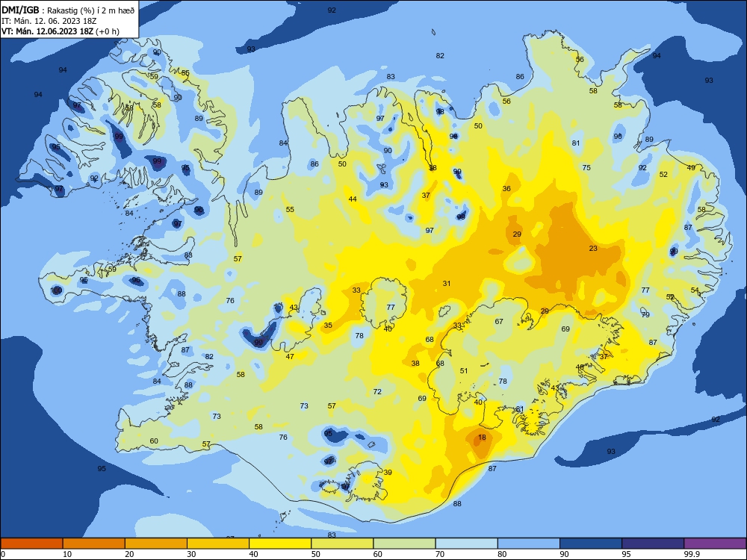Click the '30' legend scale label
The image size is (747, 560).
pyautogui.click(x=191, y=554)
